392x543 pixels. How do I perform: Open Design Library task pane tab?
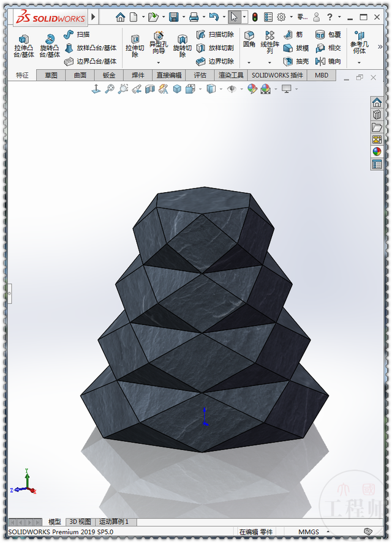[x=377, y=114]
